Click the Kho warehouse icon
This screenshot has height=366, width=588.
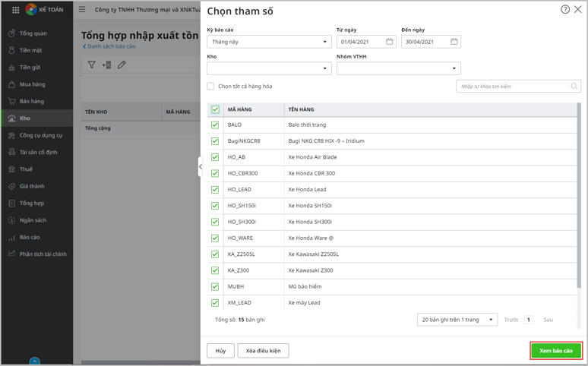(x=11, y=118)
